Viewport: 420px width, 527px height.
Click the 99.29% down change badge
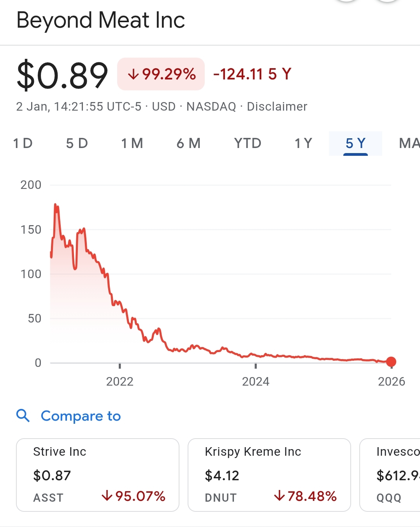161,74
